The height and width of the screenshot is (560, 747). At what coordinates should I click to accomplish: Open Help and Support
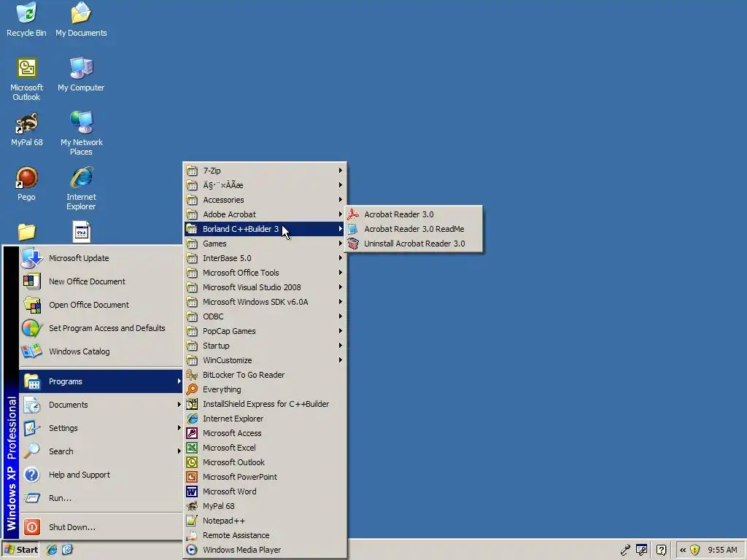101,475
